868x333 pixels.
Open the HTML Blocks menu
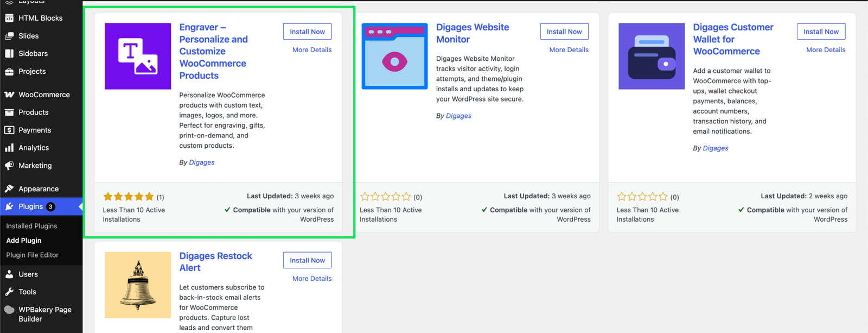point(41,18)
